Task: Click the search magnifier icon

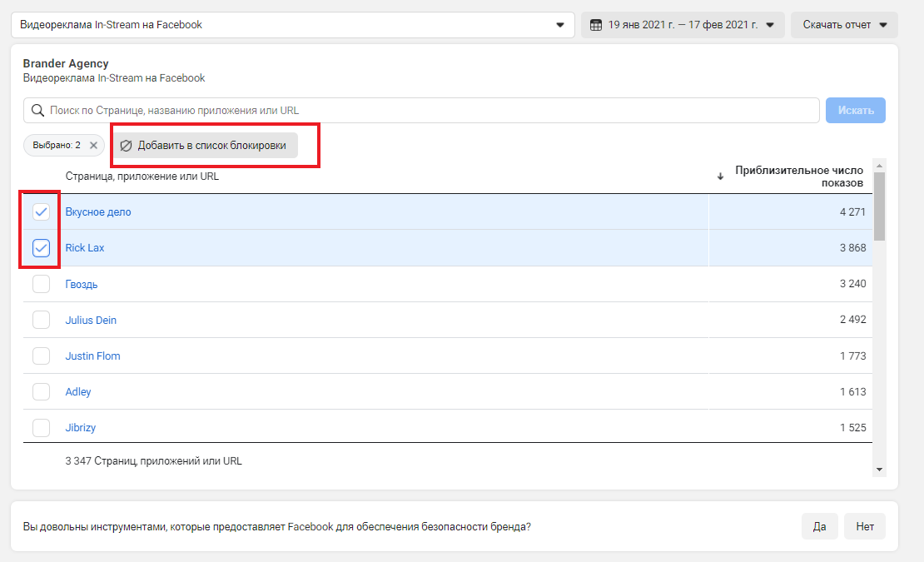Action: (37, 110)
